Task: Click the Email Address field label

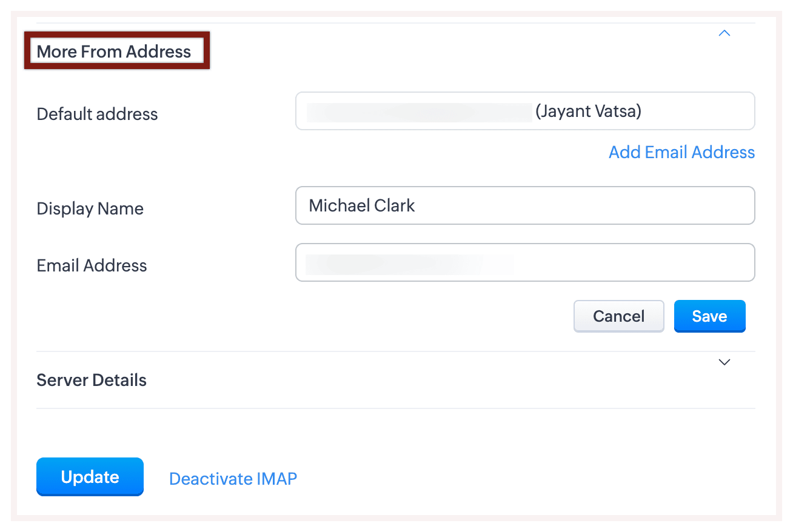Action: tap(92, 265)
